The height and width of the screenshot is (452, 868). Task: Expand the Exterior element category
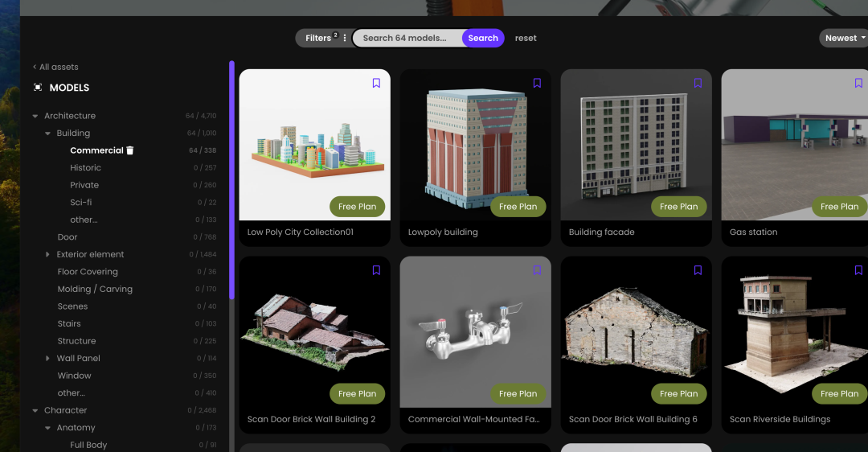pos(48,254)
